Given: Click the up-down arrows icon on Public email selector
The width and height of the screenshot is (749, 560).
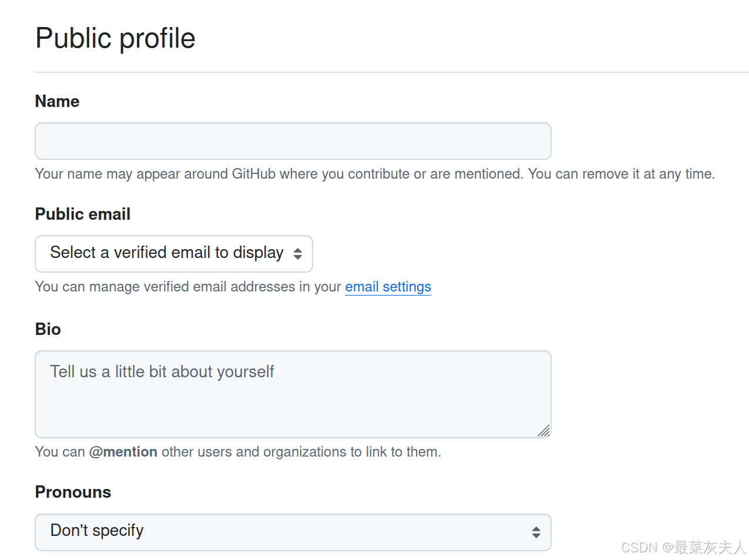Looking at the screenshot, I should tap(298, 254).
